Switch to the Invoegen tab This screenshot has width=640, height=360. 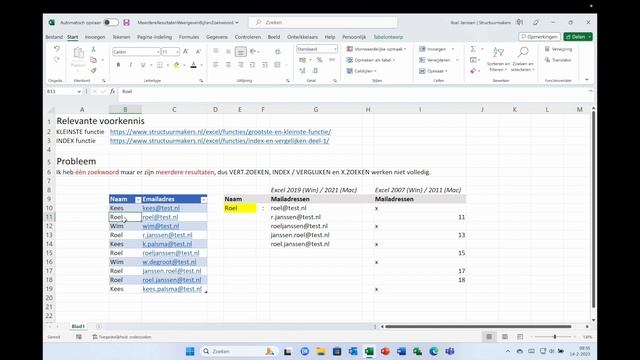coord(95,37)
